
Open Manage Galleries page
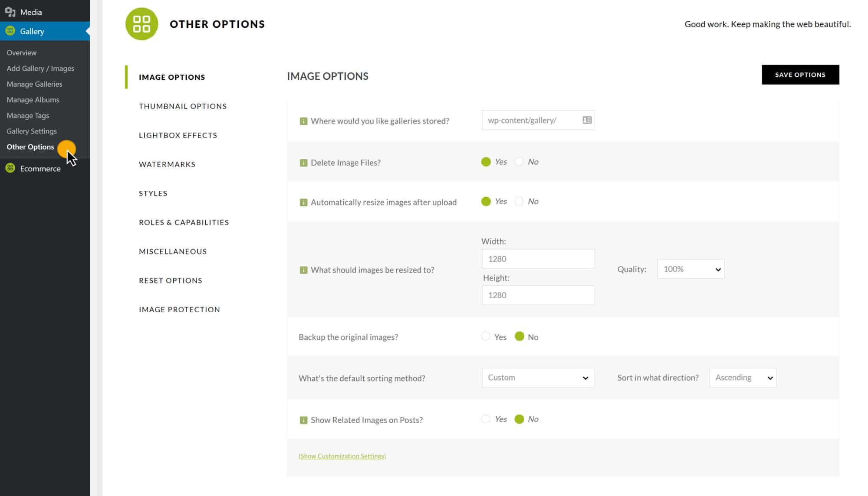(34, 84)
